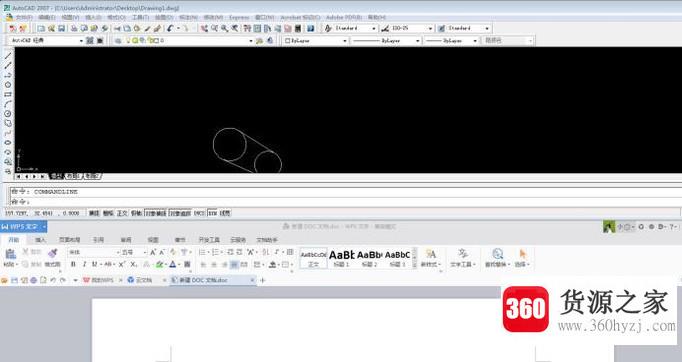682x362 pixels.
Task: Activate the AutoCAD Zoom Window icon
Action: (224, 28)
